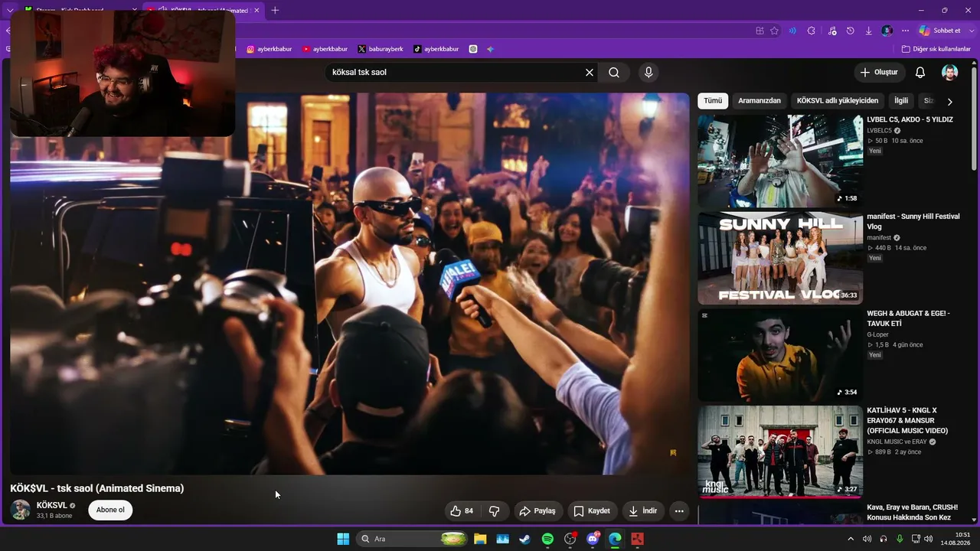Switch to Microsoft Edge in the taskbar
The image size is (980, 551).
615,539
